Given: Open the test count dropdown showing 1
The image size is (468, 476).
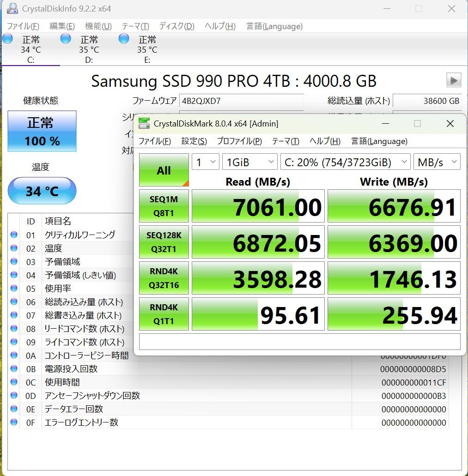Looking at the screenshot, I should tap(205, 163).
